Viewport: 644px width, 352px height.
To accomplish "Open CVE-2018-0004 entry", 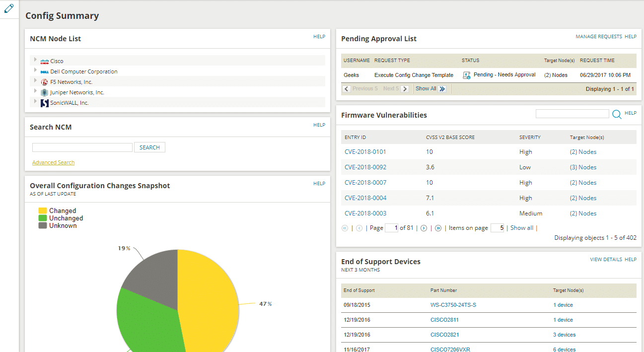I will click(x=365, y=198).
